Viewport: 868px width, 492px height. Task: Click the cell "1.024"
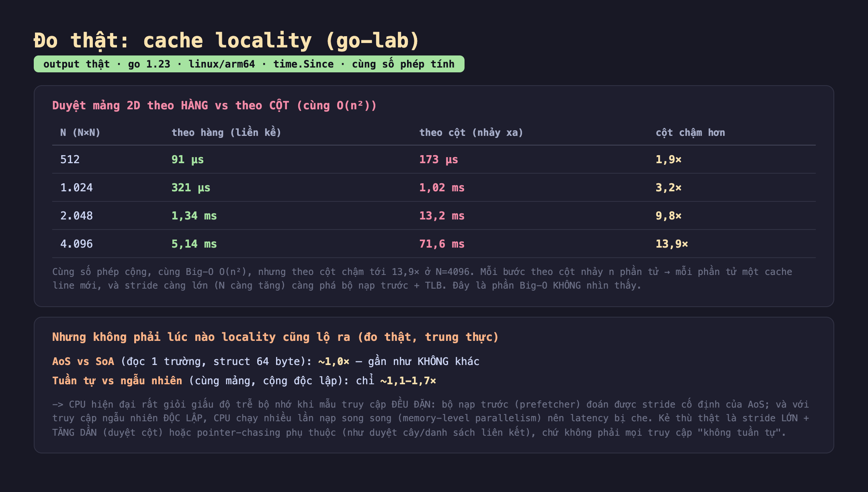click(76, 188)
